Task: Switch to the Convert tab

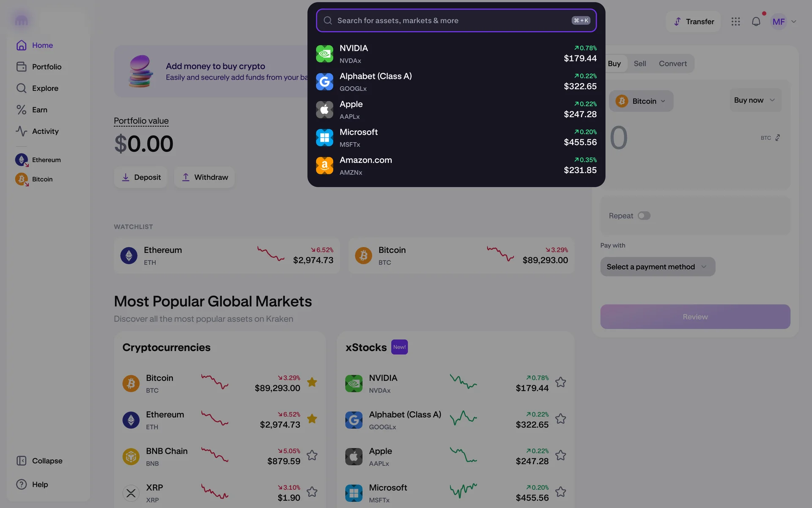Action: tap(672, 63)
